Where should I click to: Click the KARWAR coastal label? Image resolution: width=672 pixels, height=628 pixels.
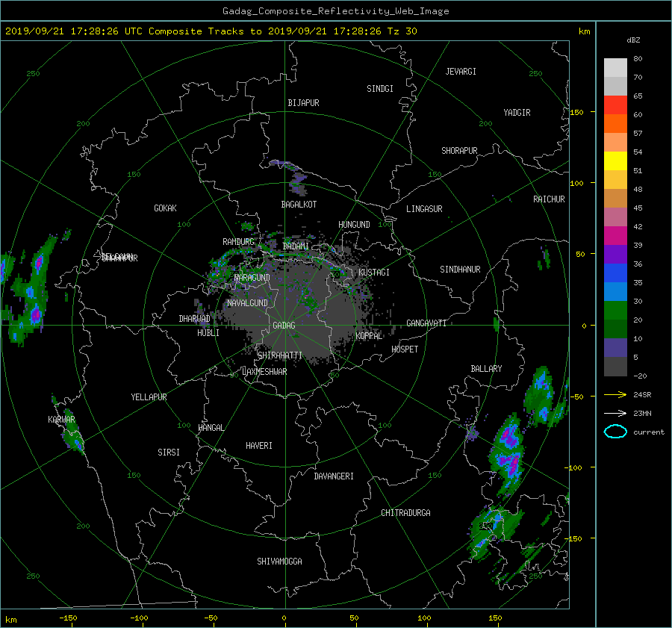(x=61, y=419)
